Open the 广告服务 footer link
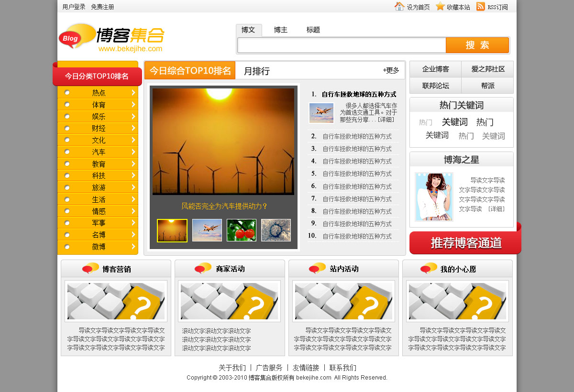Viewport: 574px width, 392px height. click(269, 368)
